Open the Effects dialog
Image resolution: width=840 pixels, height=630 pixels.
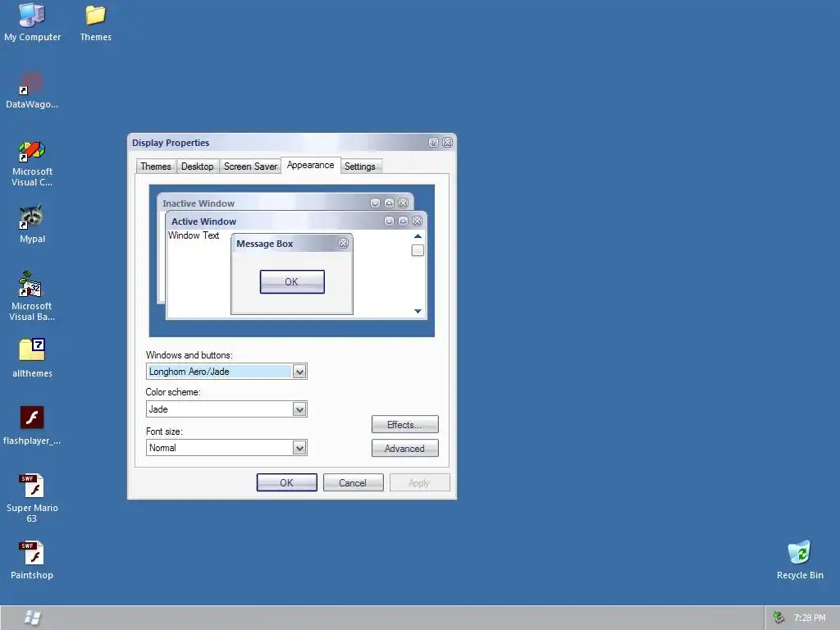click(405, 424)
